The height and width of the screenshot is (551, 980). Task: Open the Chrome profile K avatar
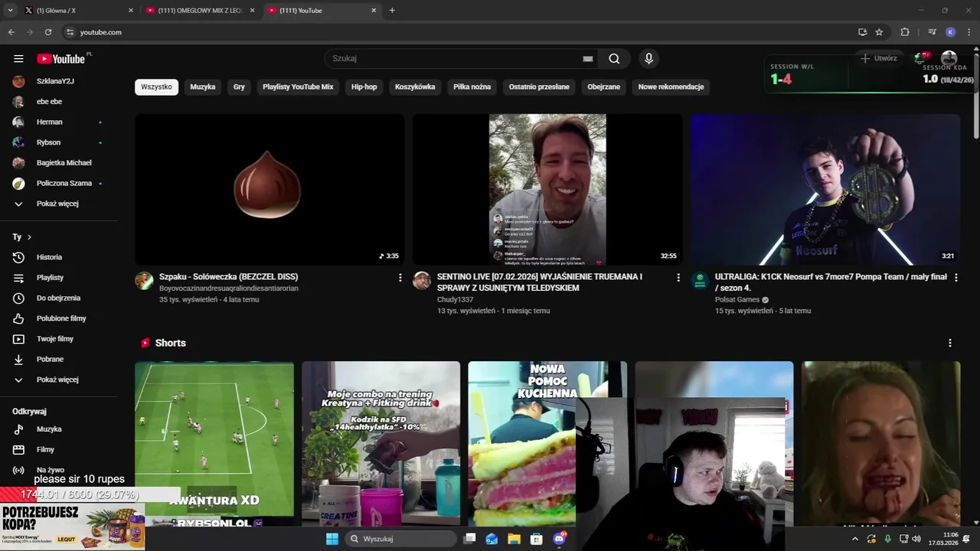pyautogui.click(x=951, y=32)
